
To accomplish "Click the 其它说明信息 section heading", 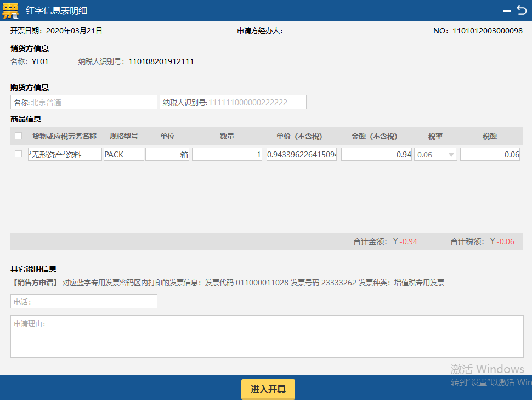I will coord(33,269).
